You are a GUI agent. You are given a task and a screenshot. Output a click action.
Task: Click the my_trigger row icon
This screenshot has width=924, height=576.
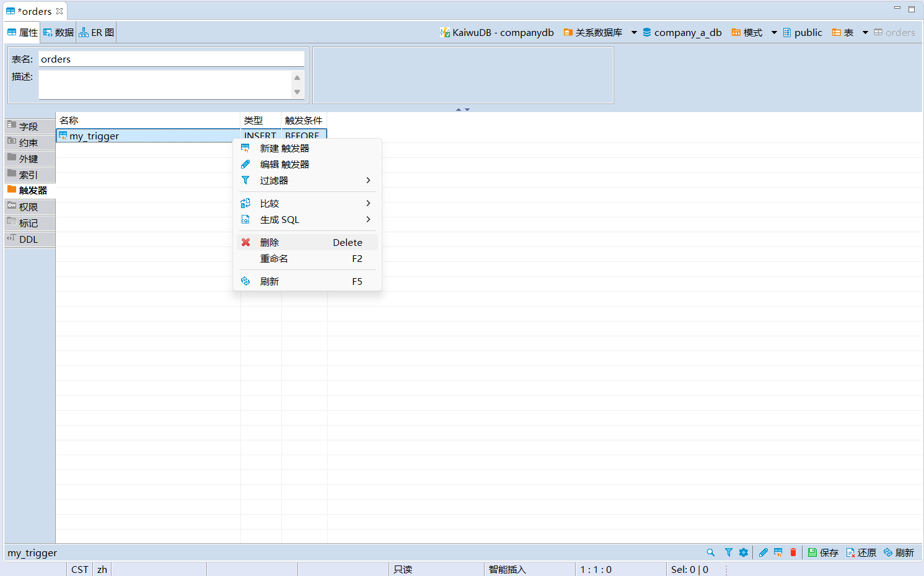coord(63,136)
